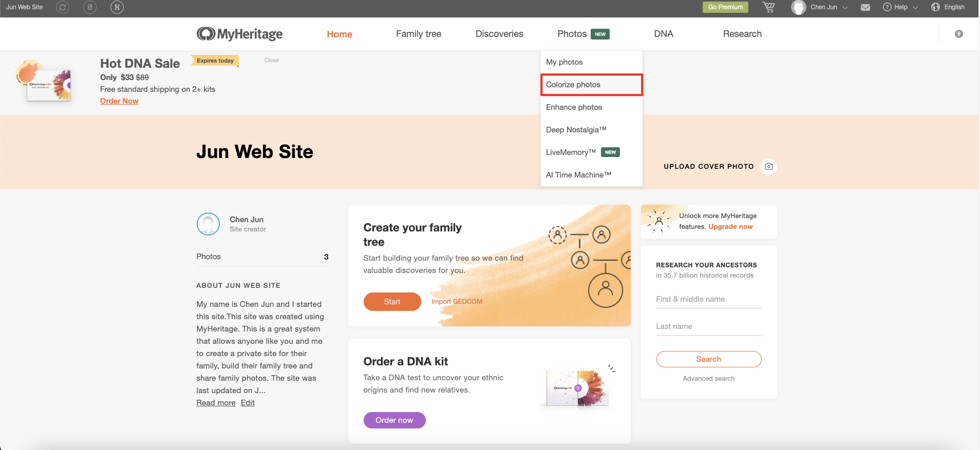
Task: Open historical records icon in top bar
Action: pyautogui.click(x=90, y=7)
